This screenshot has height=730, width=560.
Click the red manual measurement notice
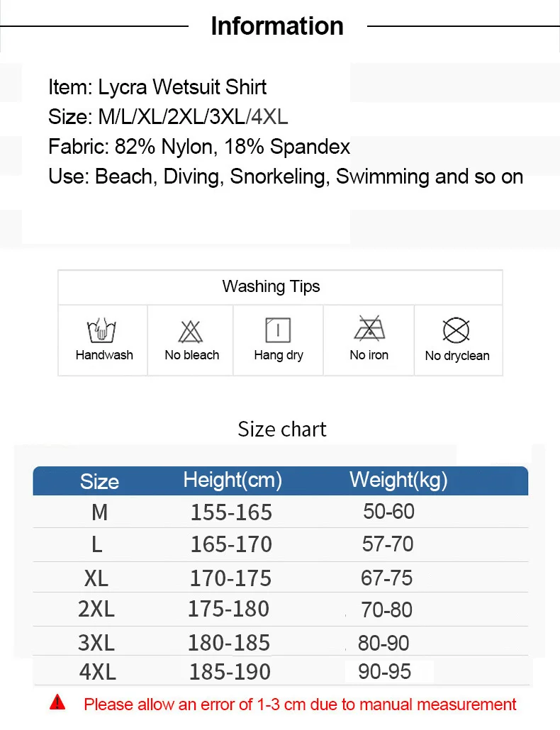click(300, 704)
